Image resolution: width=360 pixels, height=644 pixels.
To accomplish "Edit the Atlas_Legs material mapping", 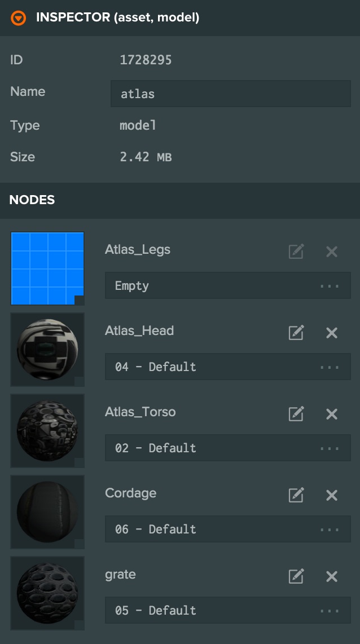I will click(x=296, y=252).
